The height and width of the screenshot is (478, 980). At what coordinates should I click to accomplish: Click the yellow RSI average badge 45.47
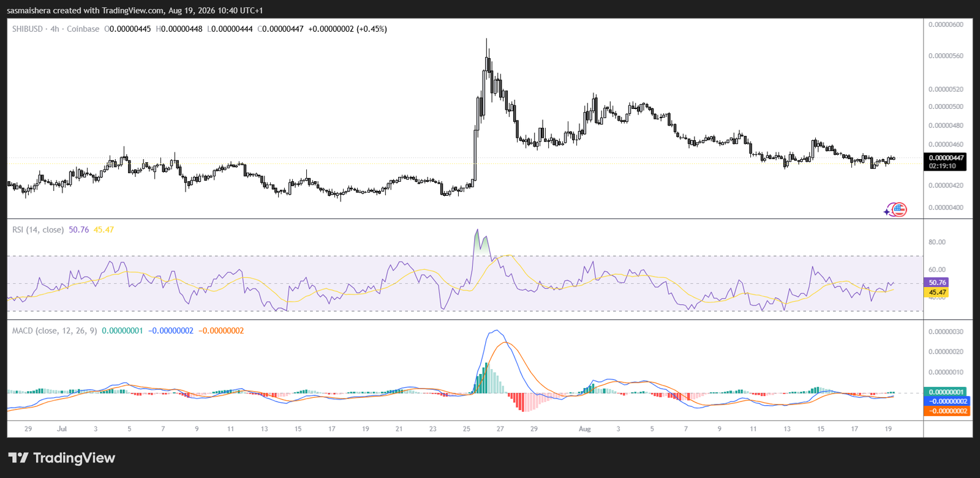tap(937, 293)
